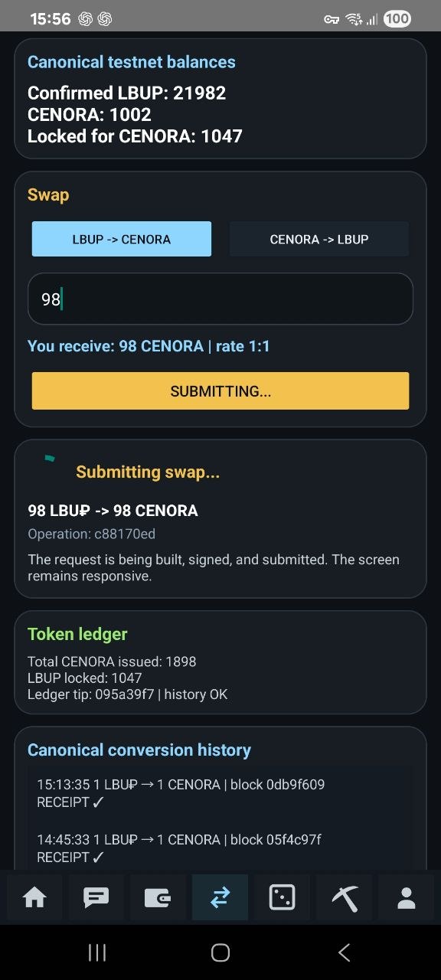Screen dimensions: 441x980
Task: Tap the Operation c88170ed identifier
Action: point(92,534)
